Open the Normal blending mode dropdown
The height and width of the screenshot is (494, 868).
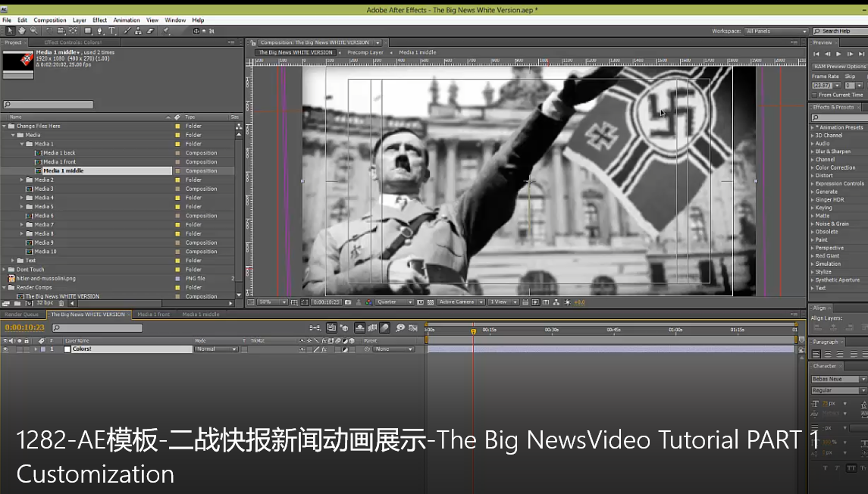216,349
